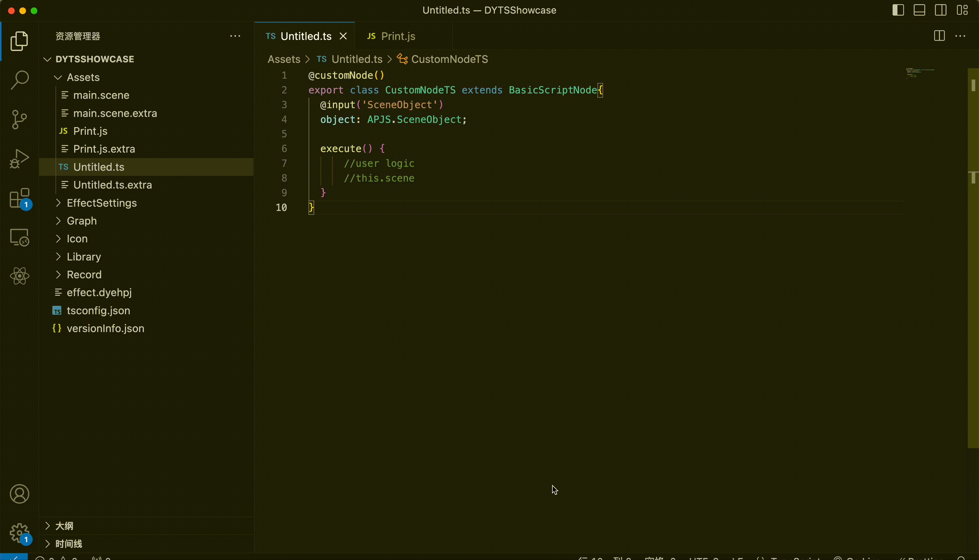
Task: Split the editor to the right
Action: click(x=939, y=36)
